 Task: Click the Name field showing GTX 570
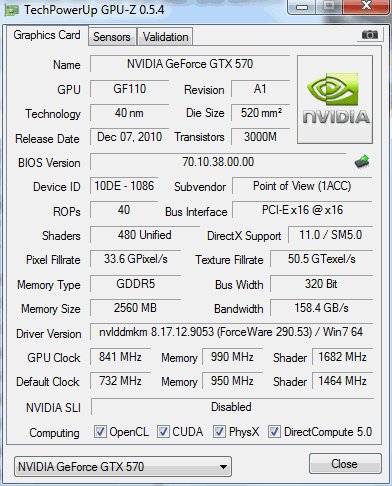click(x=190, y=64)
